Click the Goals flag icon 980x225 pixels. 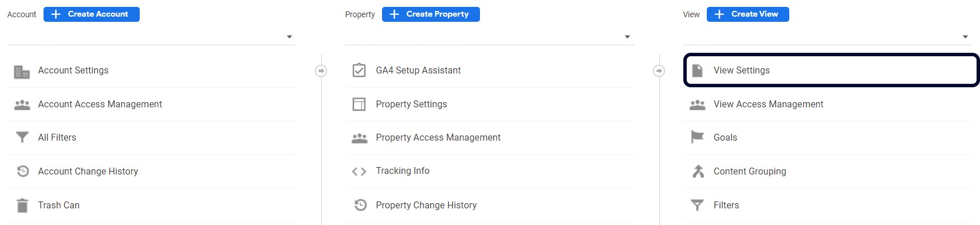click(x=697, y=137)
